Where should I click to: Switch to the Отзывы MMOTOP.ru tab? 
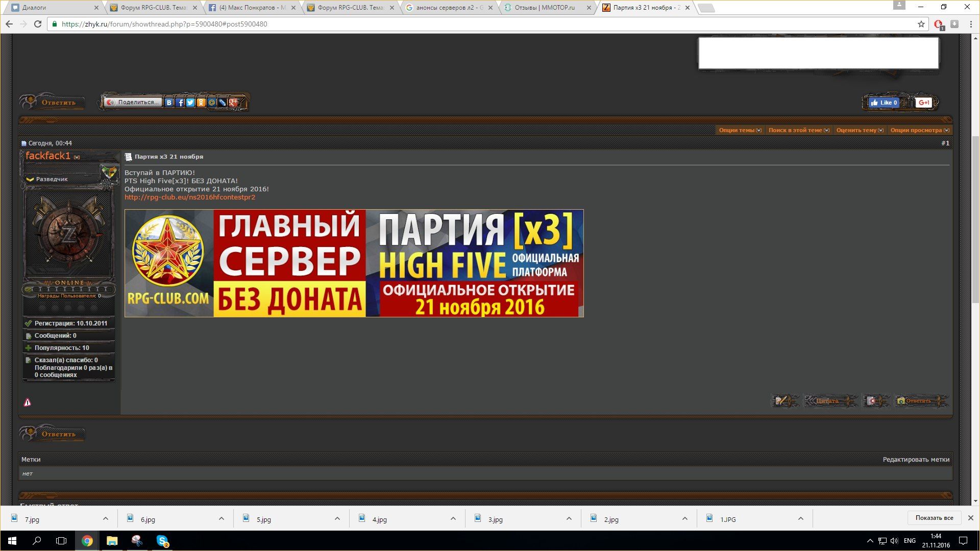(x=544, y=8)
